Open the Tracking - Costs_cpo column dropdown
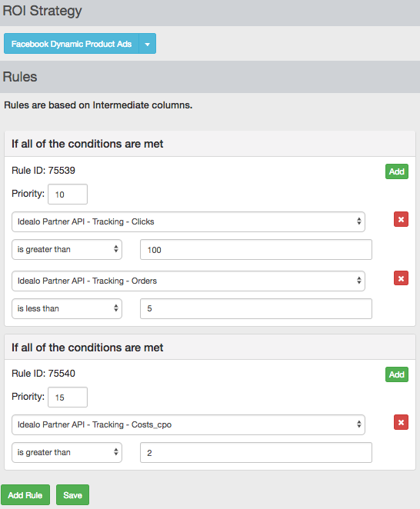 point(188,424)
